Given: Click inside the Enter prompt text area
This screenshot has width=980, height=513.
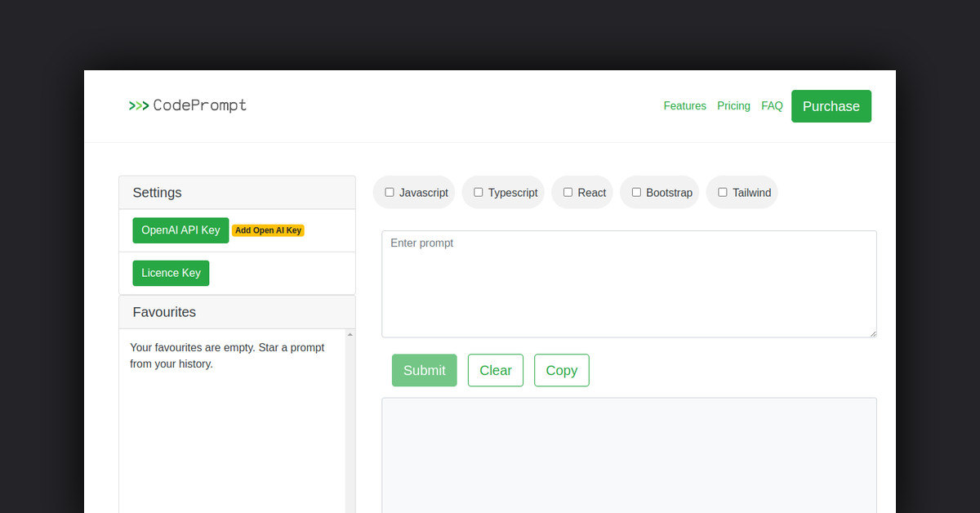Looking at the screenshot, I should click(x=629, y=283).
